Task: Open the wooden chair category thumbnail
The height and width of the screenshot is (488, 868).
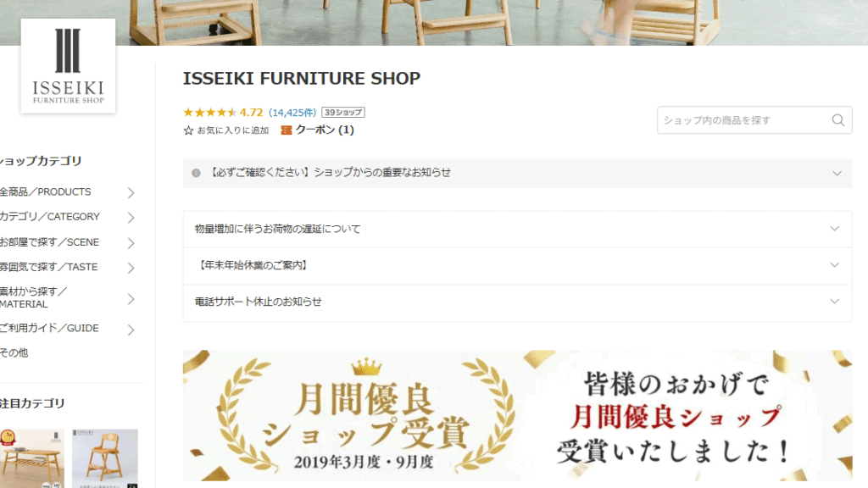Action: (x=105, y=458)
